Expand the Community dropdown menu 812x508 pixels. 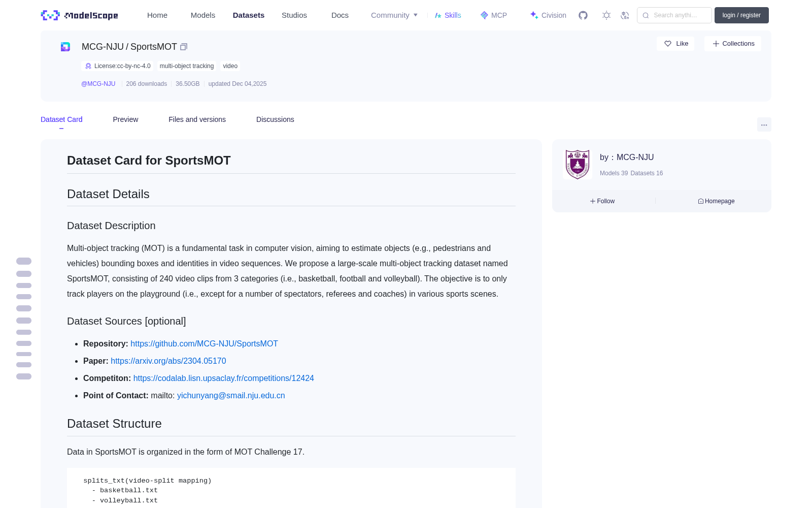(x=394, y=15)
